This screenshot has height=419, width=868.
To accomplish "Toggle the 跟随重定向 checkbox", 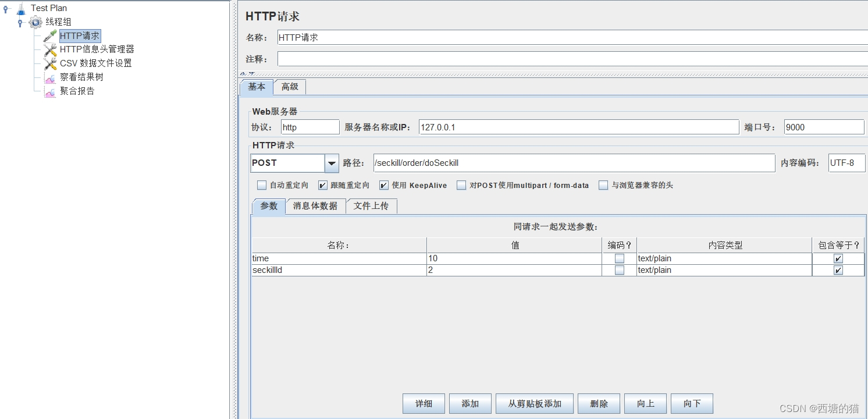I will tap(323, 186).
